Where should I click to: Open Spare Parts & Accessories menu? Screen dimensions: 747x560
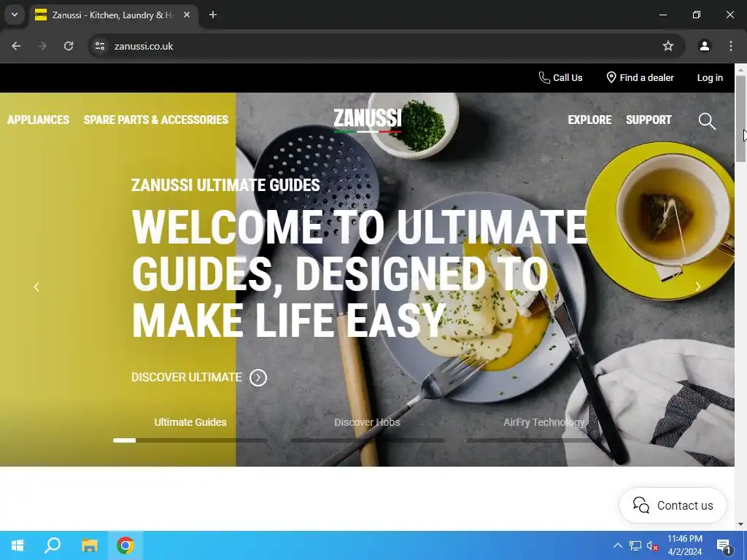[156, 120]
